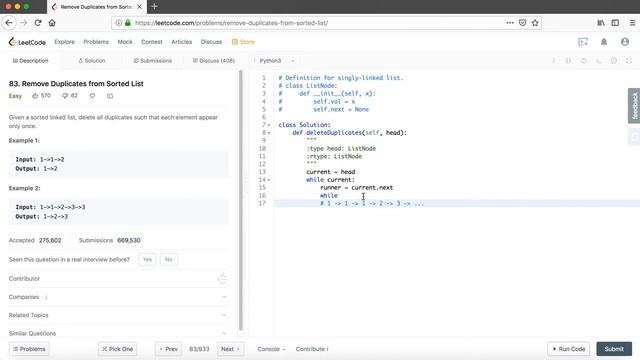Screen dimensions: 640x360
Task: Open the bottom Problems list button
Action: point(29,349)
